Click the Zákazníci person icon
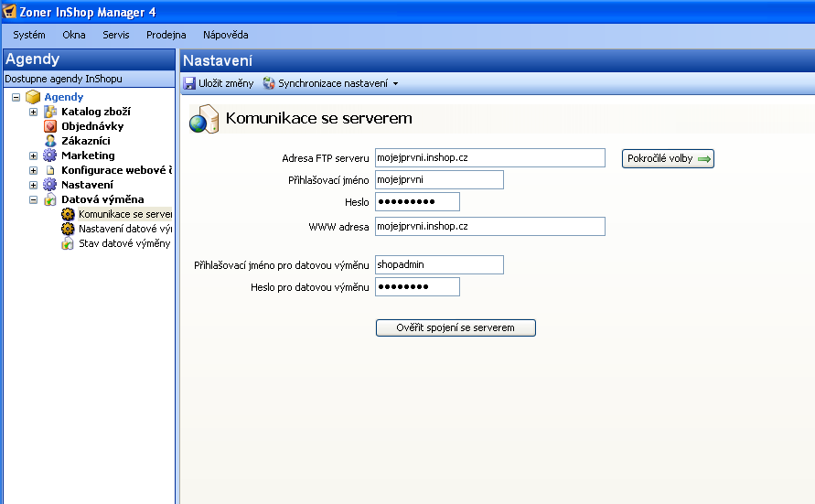 click(x=50, y=140)
